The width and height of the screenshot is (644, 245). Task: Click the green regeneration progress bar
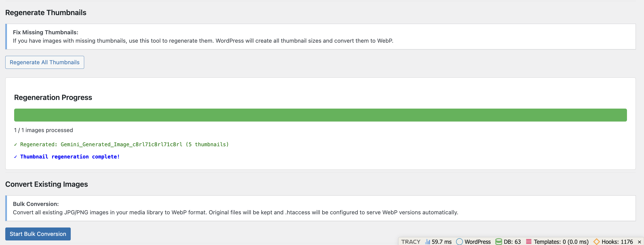pos(320,115)
